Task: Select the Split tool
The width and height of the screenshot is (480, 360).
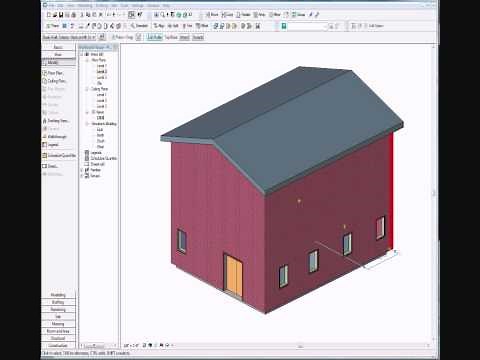Action: pos(173,26)
